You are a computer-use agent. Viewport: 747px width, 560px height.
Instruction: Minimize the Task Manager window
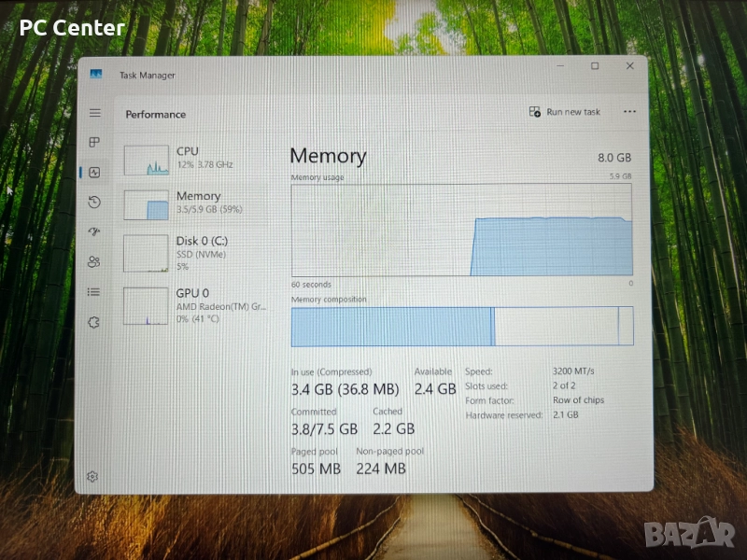pos(560,66)
